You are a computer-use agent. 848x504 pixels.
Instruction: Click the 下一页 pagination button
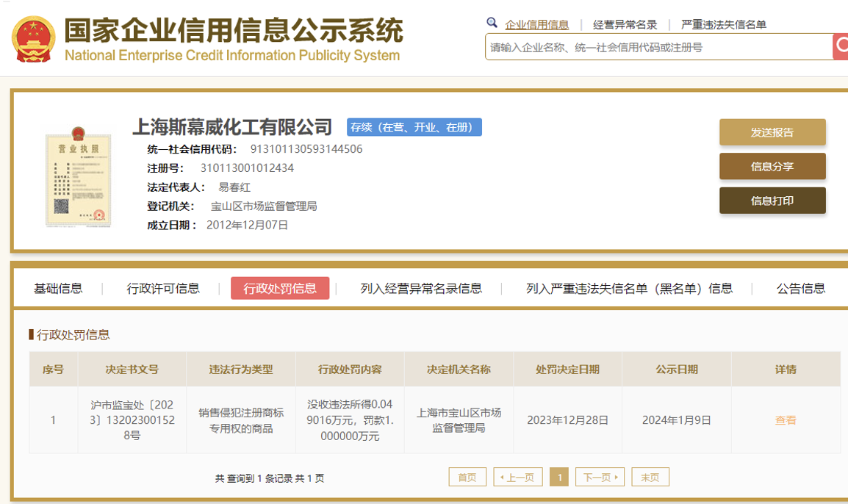pos(600,478)
